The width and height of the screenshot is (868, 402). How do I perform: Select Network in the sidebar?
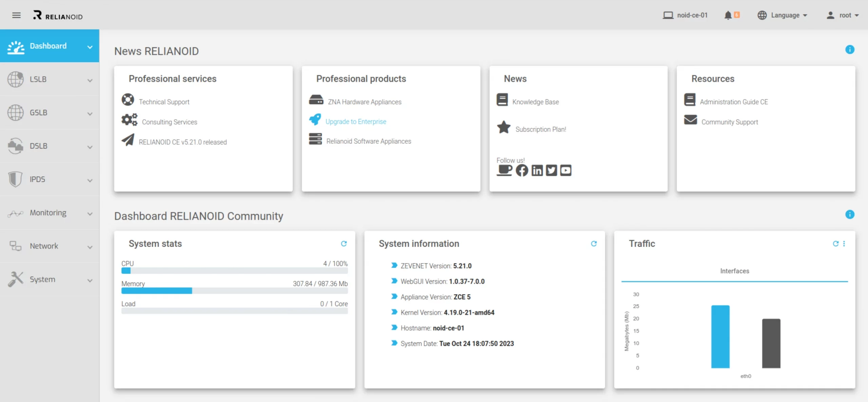coord(50,246)
